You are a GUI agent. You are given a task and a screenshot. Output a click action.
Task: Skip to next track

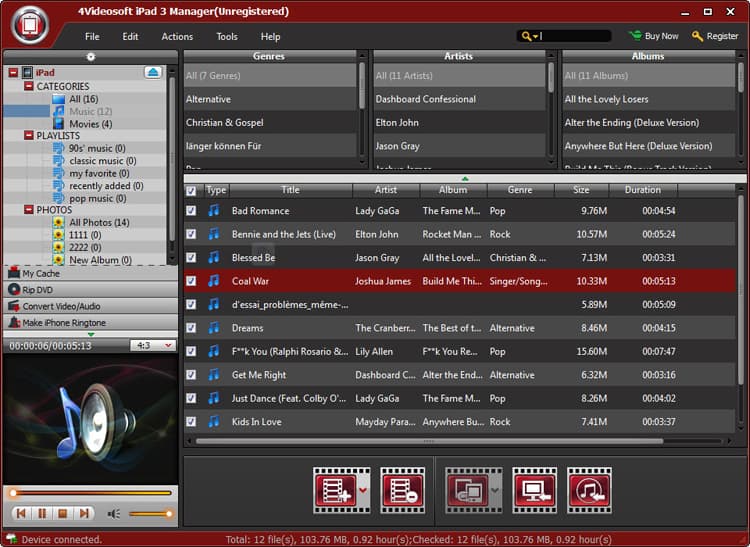point(84,514)
